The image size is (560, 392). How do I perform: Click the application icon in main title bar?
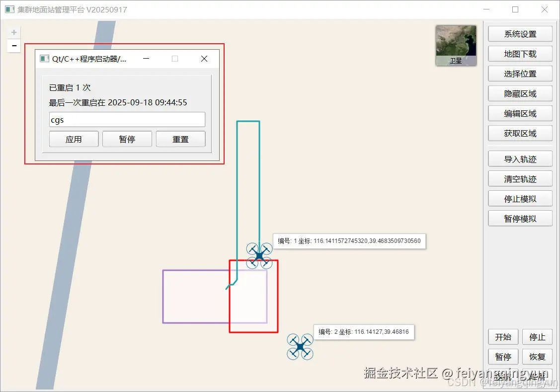pyautogui.click(x=9, y=9)
